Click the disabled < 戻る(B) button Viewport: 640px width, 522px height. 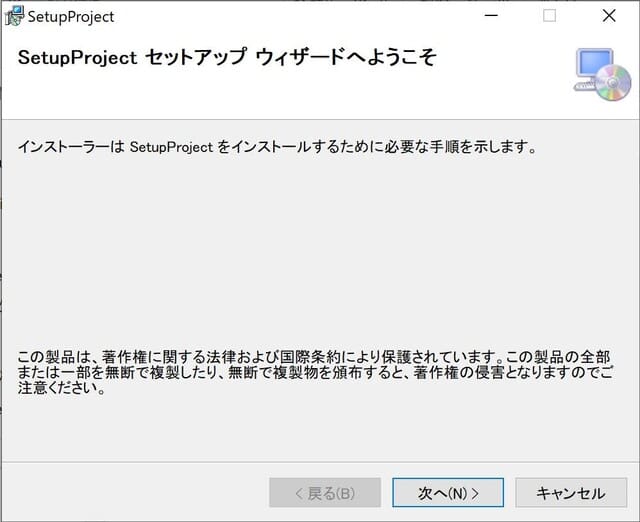(324, 492)
